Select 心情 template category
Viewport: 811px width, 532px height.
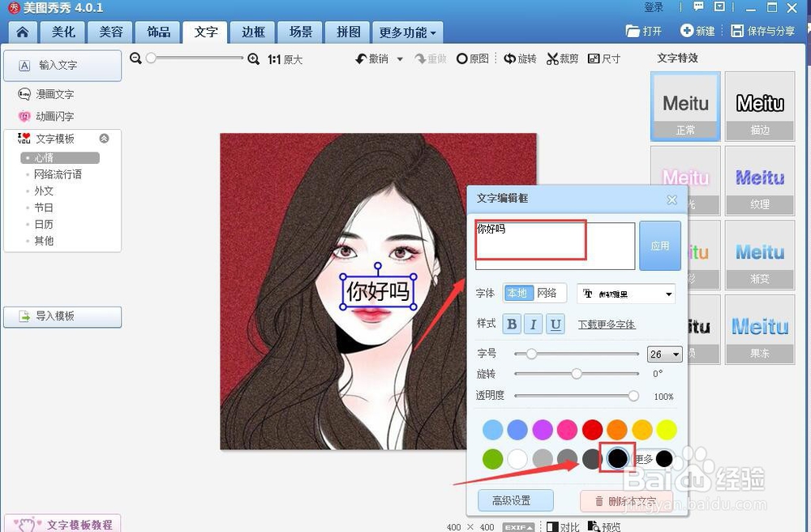point(60,157)
